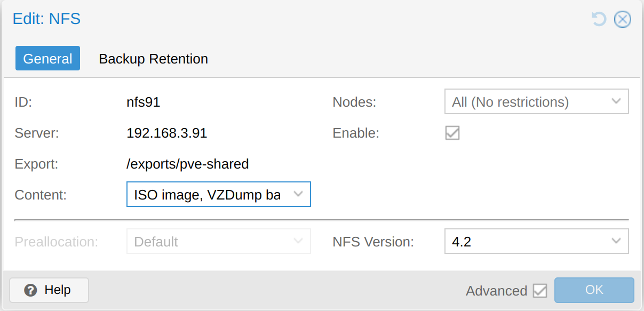Image resolution: width=644 pixels, height=311 pixels.
Task: Click the disabled Preallocation dropdown arrow
Action: 298,242
